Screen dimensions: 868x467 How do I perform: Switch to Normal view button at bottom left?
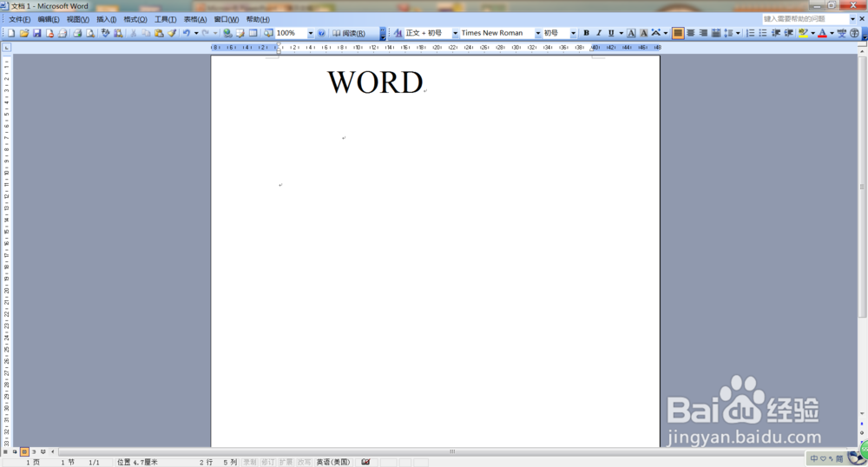tap(5, 452)
